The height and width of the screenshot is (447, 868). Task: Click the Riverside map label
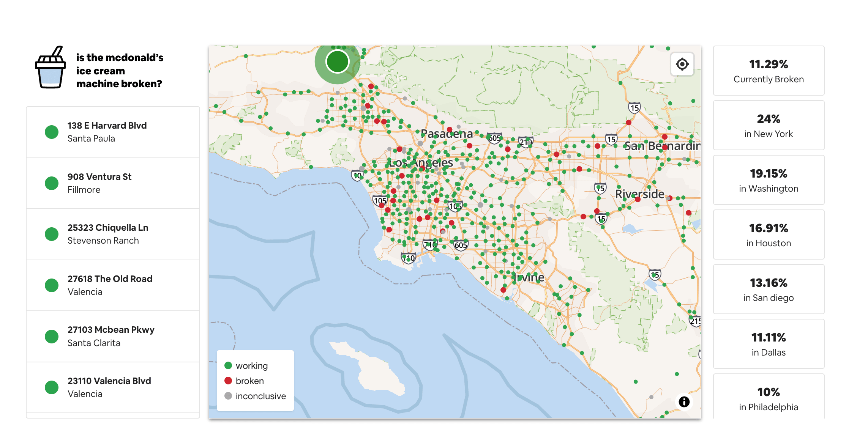639,194
